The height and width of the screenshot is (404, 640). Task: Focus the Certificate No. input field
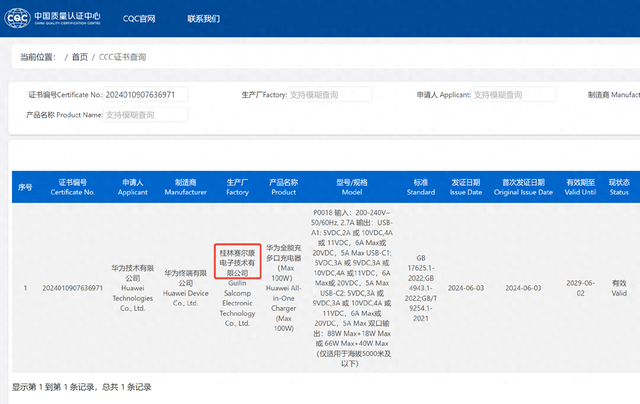[x=145, y=95]
